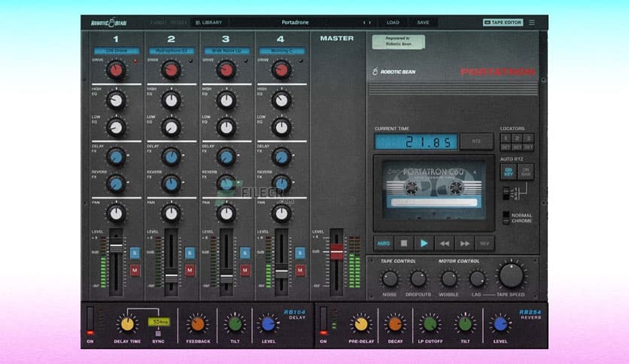Mute channel 2 using the M button
The height and width of the screenshot is (364, 629).
(190, 270)
